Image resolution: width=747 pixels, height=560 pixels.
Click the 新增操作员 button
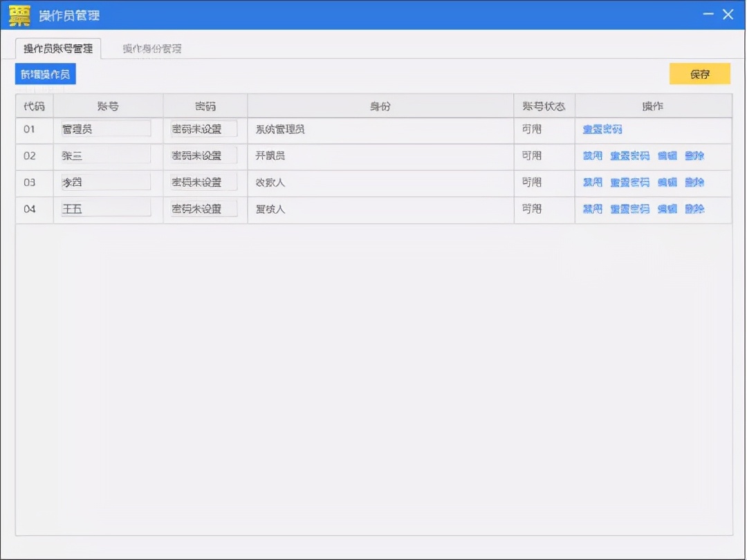45,73
